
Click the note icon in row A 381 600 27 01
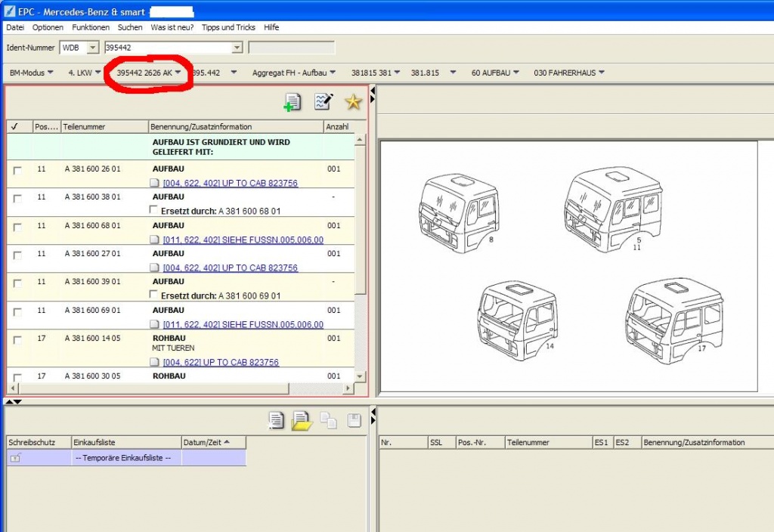coord(154,268)
